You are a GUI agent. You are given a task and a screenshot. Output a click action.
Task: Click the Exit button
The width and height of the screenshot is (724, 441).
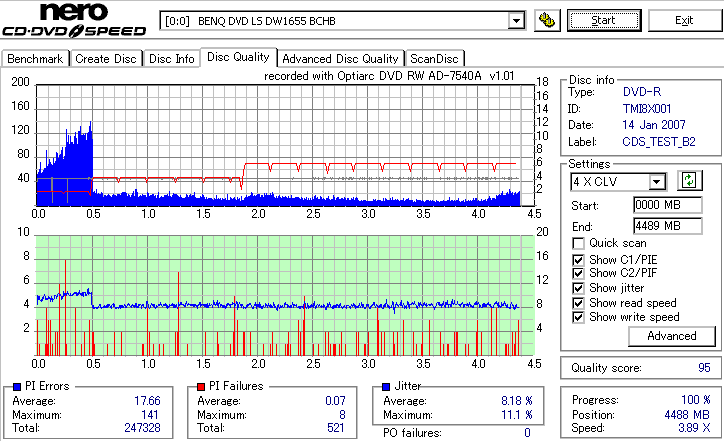684,20
